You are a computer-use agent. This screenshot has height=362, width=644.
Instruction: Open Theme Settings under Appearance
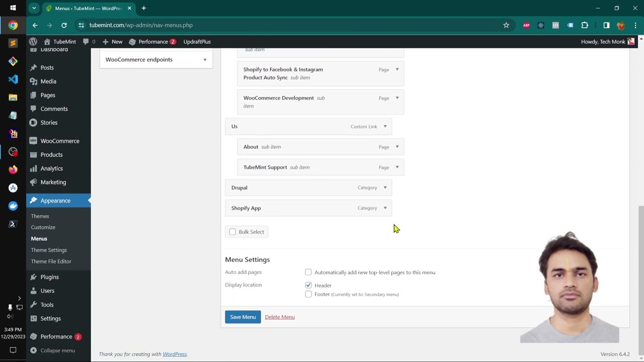click(49, 250)
